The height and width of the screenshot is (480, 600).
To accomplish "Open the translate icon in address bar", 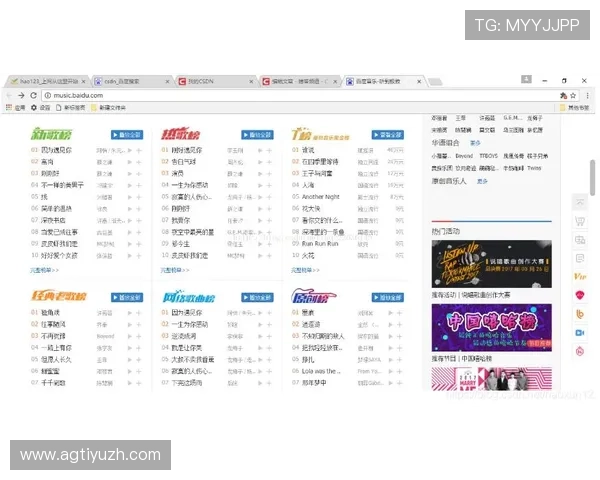I will pos(563,95).
